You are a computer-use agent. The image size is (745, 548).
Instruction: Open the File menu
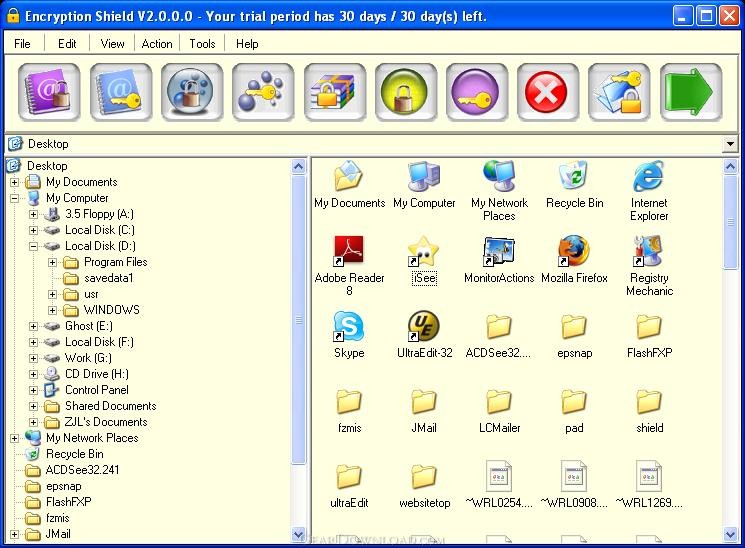(x=22, y=44)
